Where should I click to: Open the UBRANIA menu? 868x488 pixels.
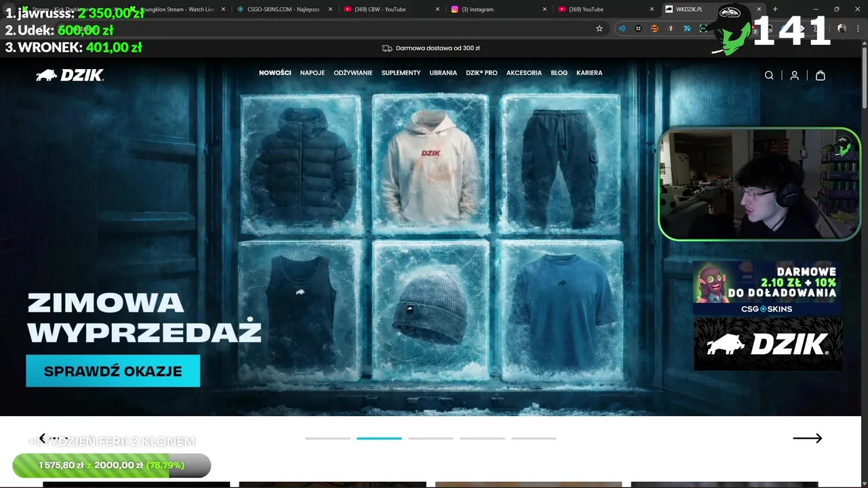[x=443, y=73]
